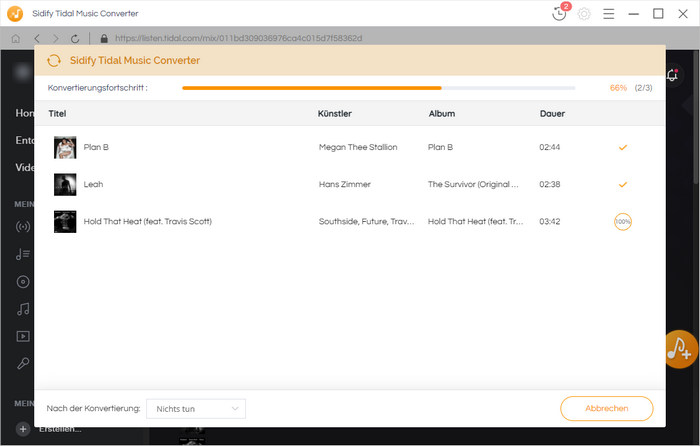
Task: Click the Plan B album thumbnail
Action: (x=65, y=147)
